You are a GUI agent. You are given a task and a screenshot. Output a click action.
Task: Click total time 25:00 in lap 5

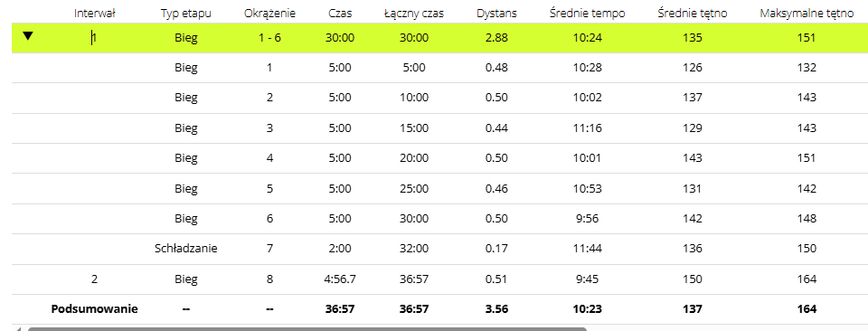pyautogui.click(x=413, y=189)
